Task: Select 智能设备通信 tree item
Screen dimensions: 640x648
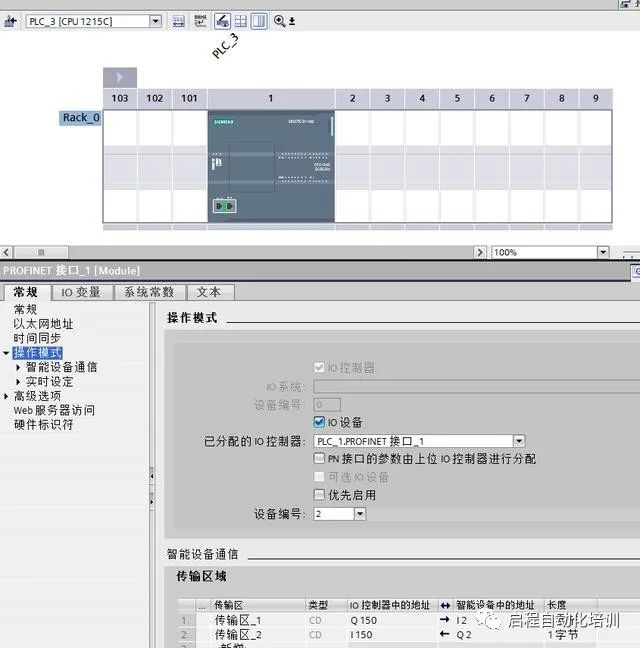Action: click(x=62, y=367)
